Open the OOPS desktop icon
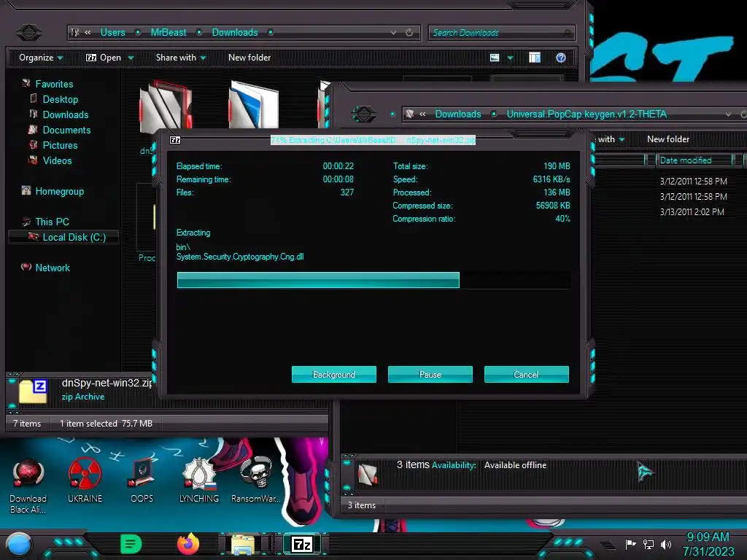 pyautogui.click(x=142, y=480)
